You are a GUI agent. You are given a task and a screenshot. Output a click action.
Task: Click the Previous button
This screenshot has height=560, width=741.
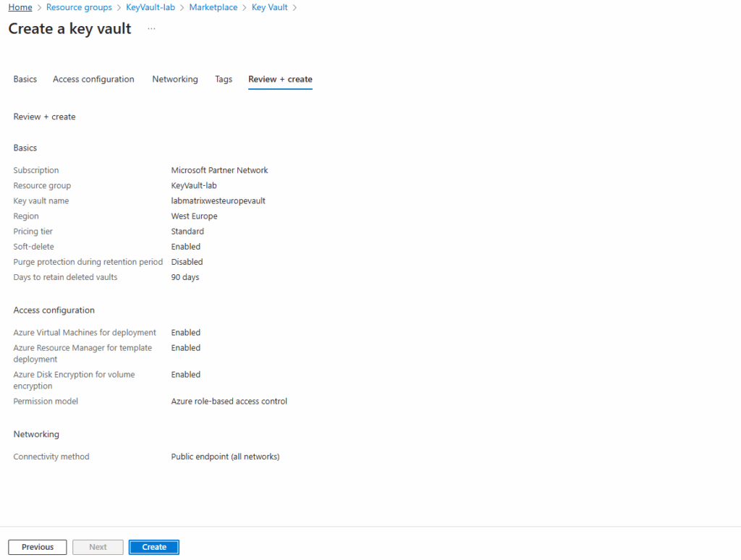(38, 547)
